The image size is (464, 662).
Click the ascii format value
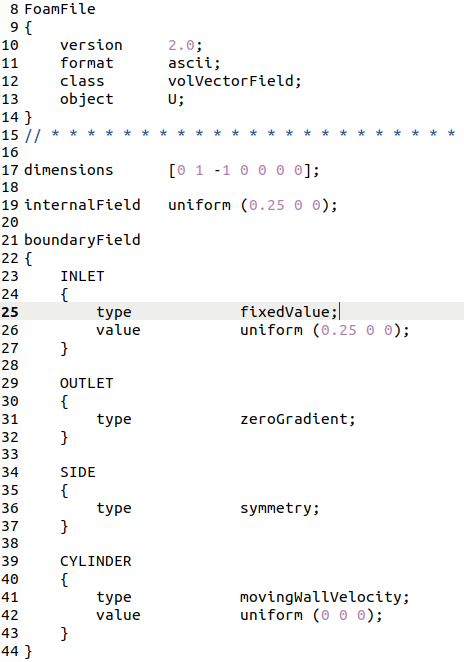point(190,63)
